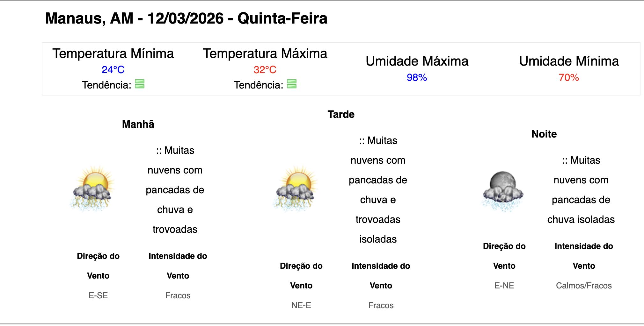
Task: Click the Temperatura Mínima label
Action: (x=113, y=53)
